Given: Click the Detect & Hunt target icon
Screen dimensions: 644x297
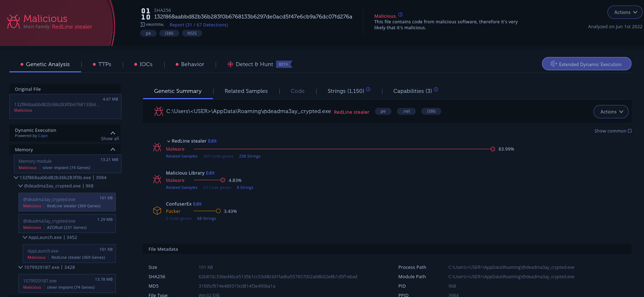Looking at the screenshot, I should click(230, 64).
